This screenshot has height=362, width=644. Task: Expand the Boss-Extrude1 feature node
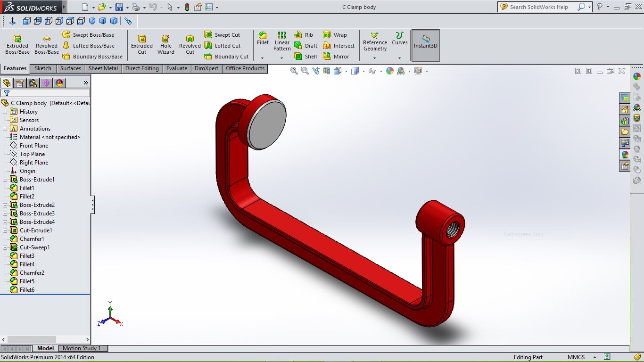[5, 180]
